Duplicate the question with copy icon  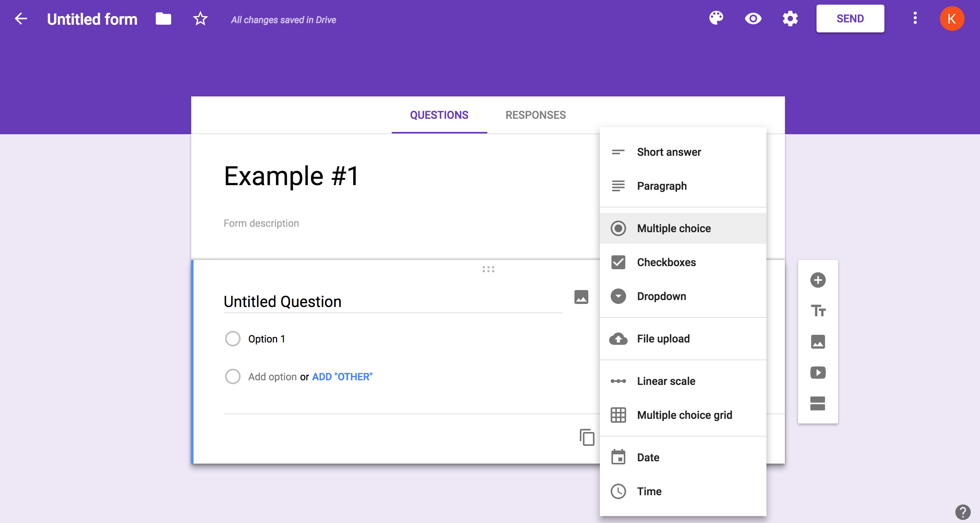[587, 437]
